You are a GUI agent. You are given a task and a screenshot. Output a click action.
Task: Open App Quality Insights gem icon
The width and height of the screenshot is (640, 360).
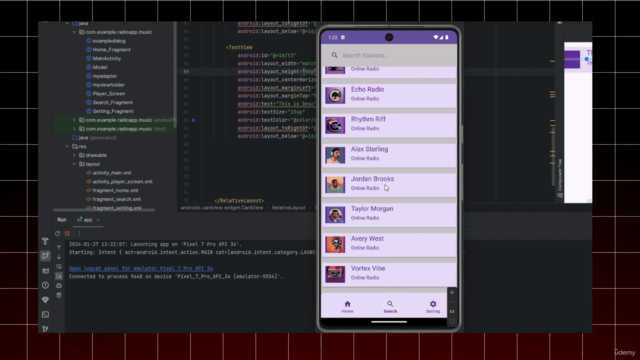45,300
